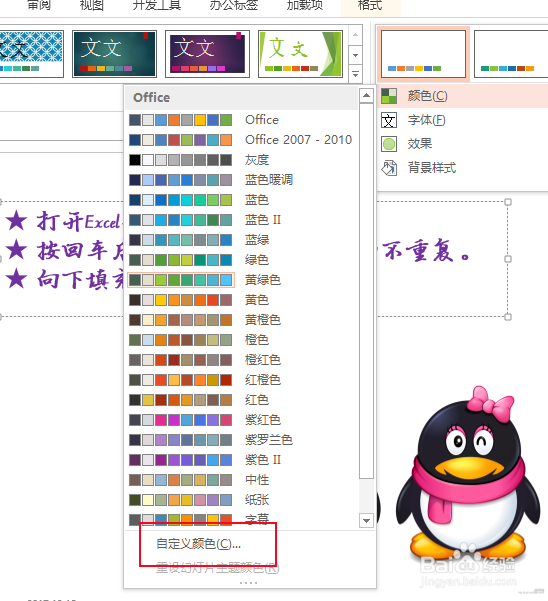Open the 颜色(C) colors submenu
The image size is (548, 601).
click(463, 96)
